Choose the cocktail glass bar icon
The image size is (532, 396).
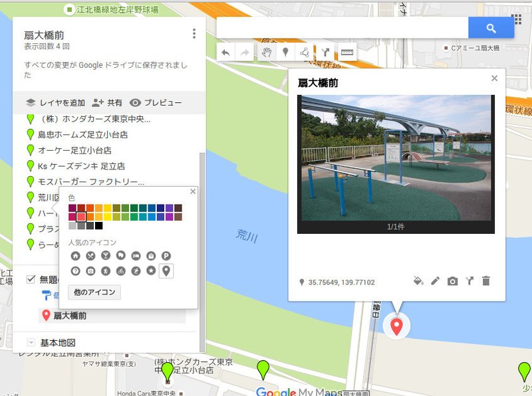pyautogui.click(x=106, y=256)
